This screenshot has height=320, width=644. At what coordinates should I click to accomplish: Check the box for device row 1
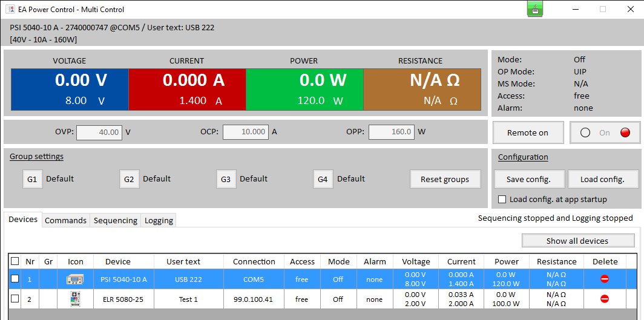click(x=15, y=279)
